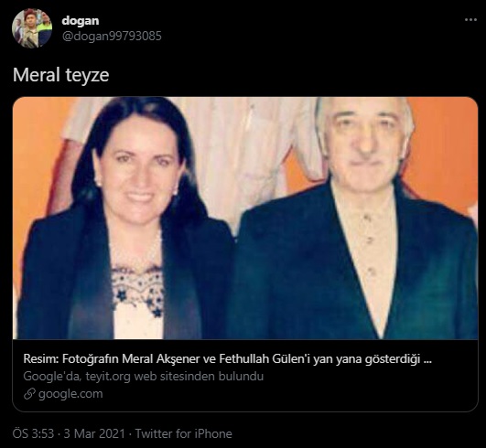Open the ÖS 3:53 tweet timestamp

tap(33, 433)
